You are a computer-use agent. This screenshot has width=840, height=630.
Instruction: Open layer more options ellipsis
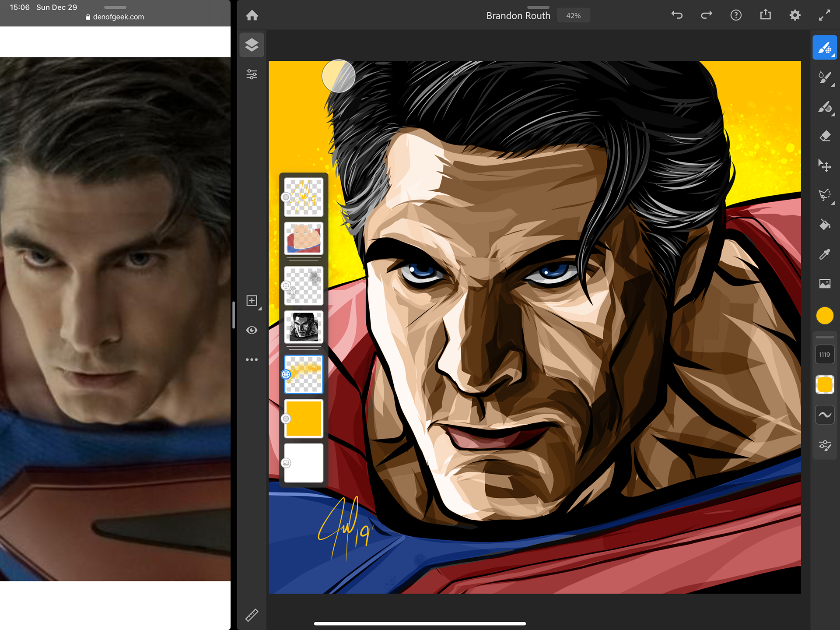252,359
